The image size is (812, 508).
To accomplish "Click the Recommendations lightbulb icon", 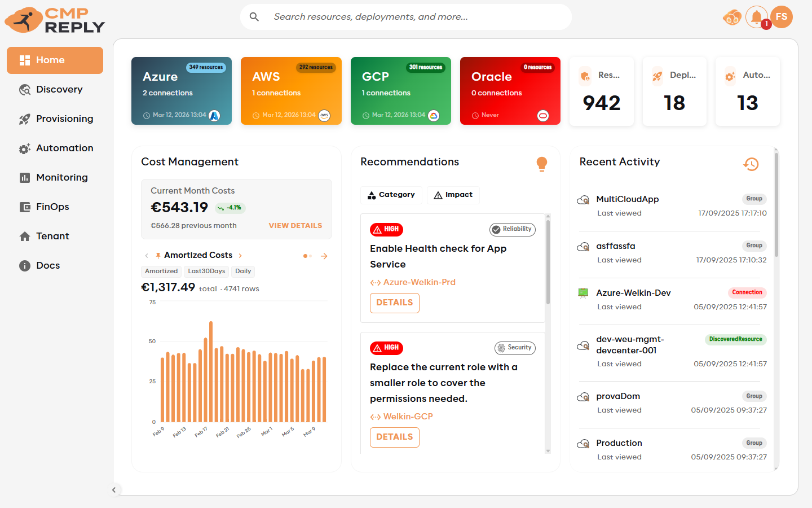I will pos(541,164).
